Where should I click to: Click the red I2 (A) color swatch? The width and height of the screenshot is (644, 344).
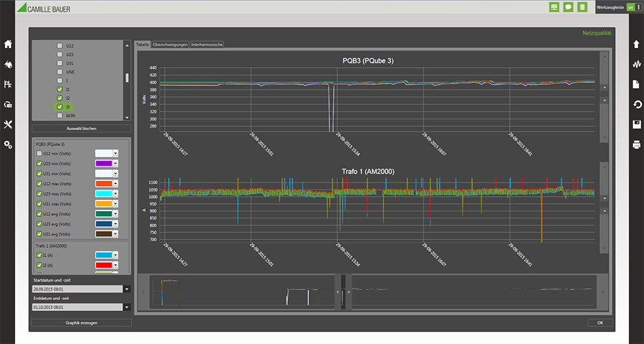click(x=104, y=265)
